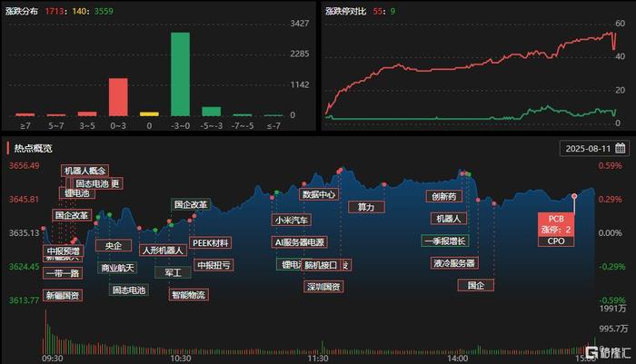Click the 小米汽车 hotspot tag

292,220
